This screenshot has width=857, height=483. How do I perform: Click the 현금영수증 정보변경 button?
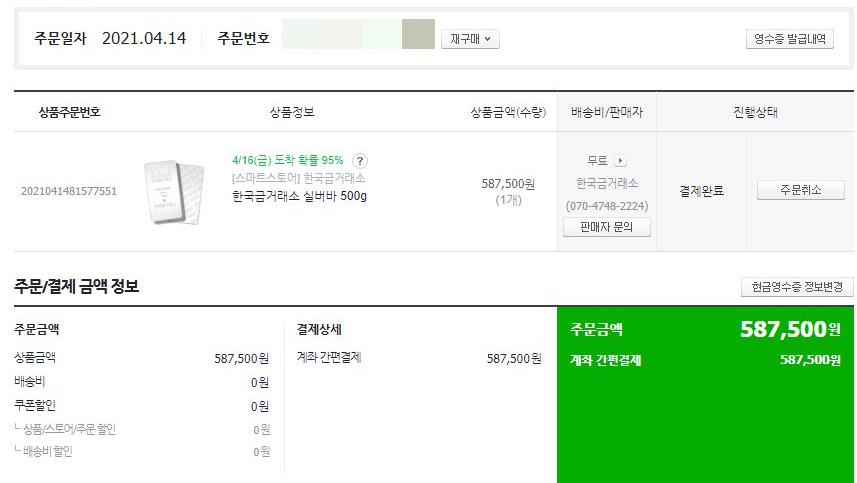click(x=797, y=287)
